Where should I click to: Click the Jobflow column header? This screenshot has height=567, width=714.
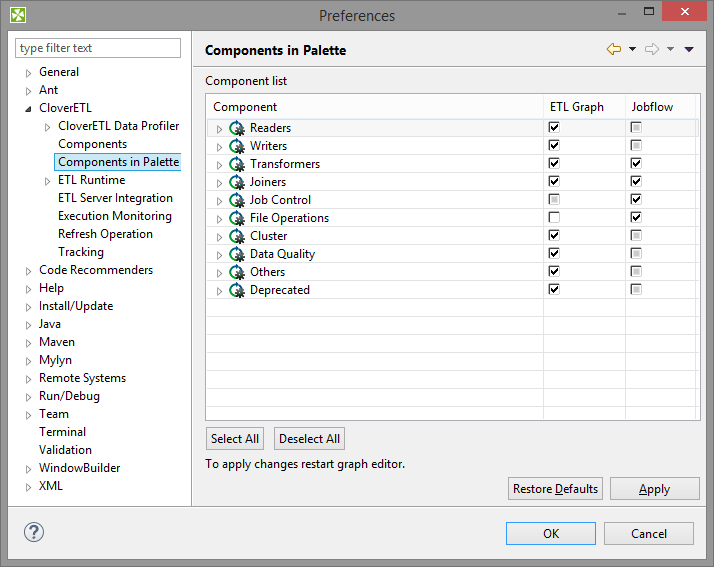[x=651, y=107]
